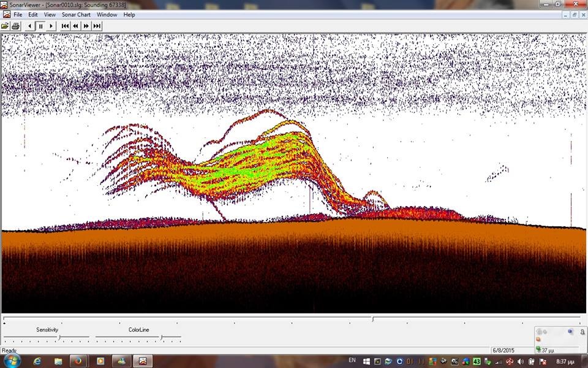The height and width of the screenshot is (368, 588).
Task: Click the Sensitivity slider handle
Action: 59,337
